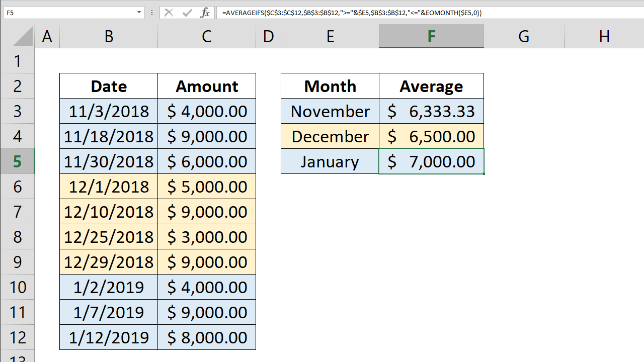Click the Select All corner triangle
Image resolution: width=644 pixels, height=362 pixels.
(x=23, y=37)
